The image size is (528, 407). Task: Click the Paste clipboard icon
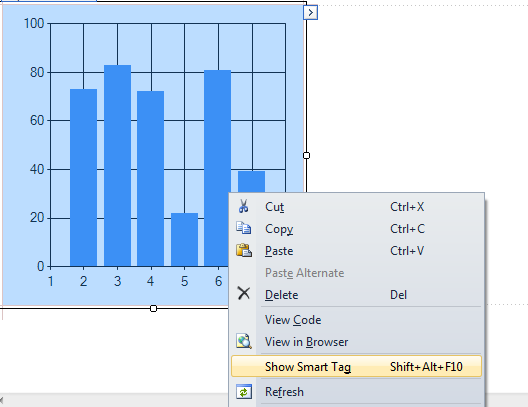point(244,250)
